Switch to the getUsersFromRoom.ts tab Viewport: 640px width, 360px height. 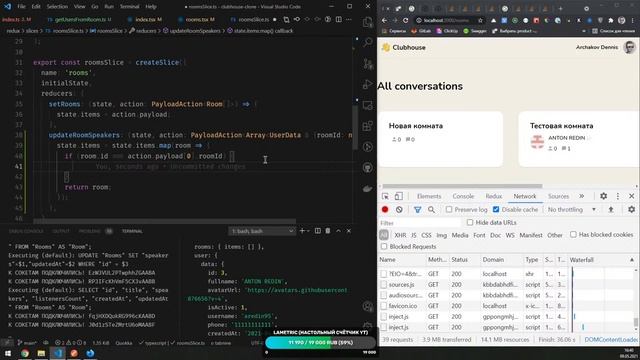(80, 19)
